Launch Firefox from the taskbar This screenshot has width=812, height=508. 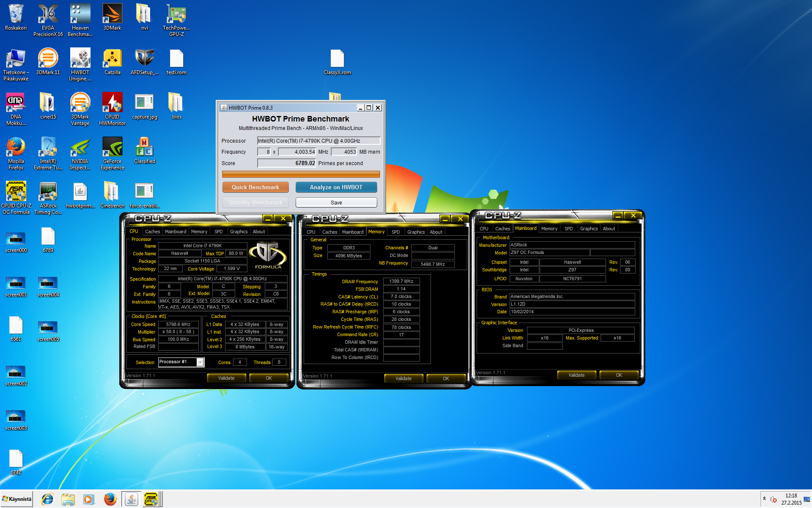(x=110, y=499)
